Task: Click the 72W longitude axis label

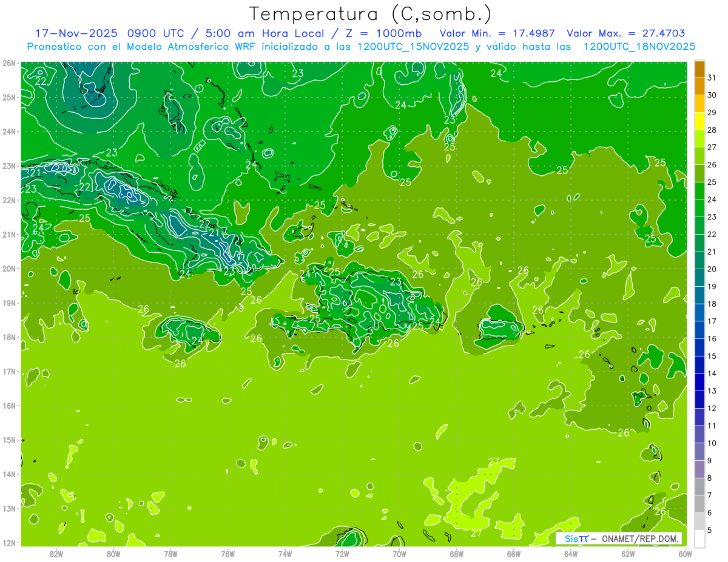Action: click(x=342, y=554)
